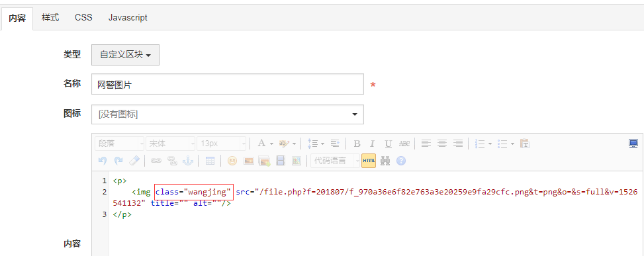
Task: Open the font color A dropdown arrow
Action: tap(271, 144)
